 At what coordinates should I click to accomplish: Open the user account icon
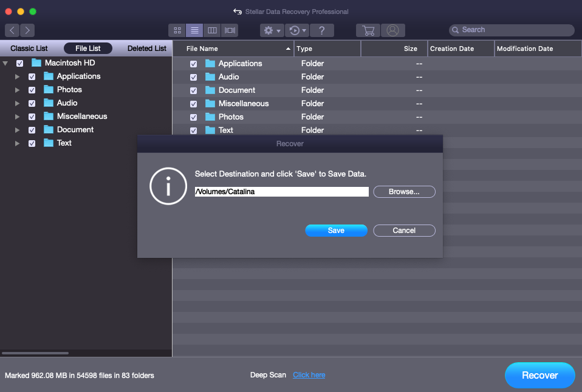[x=392, y=30]
